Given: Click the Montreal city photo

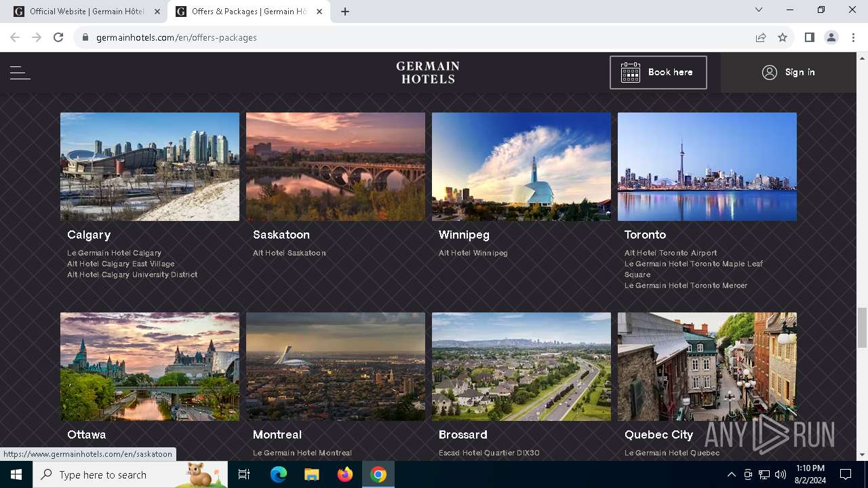Looking at the screenshot, I should 336,367.
